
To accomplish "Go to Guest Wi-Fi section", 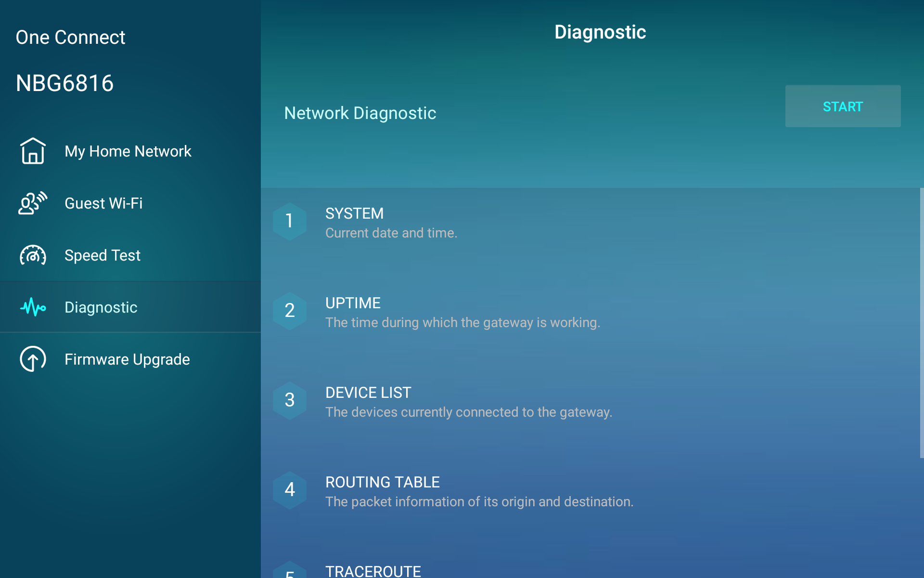I will pyautogui.click(x=103, y=203).
